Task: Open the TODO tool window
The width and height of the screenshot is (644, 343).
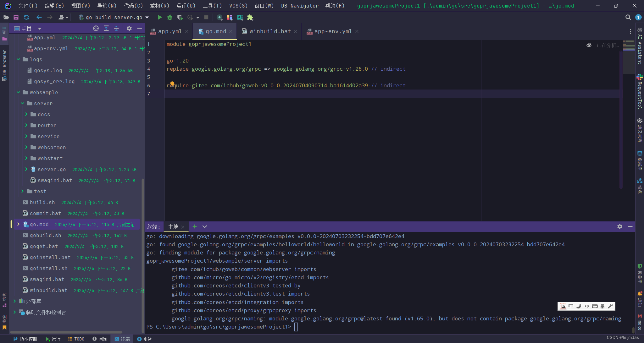Action: pyautogui.click(x=76, y=339)
